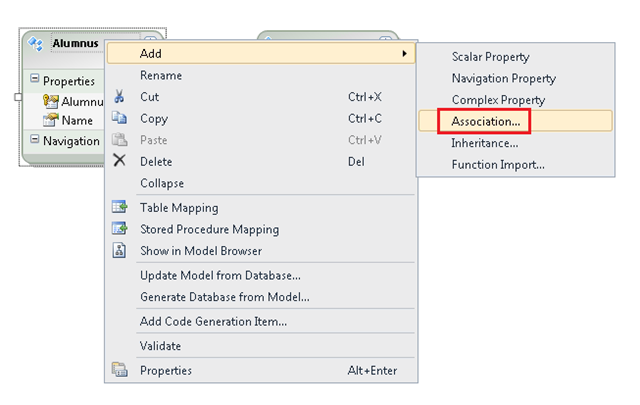The image size is (640, 405).
Task: Click the scissors Cut icon
Action: coord(119,97)
